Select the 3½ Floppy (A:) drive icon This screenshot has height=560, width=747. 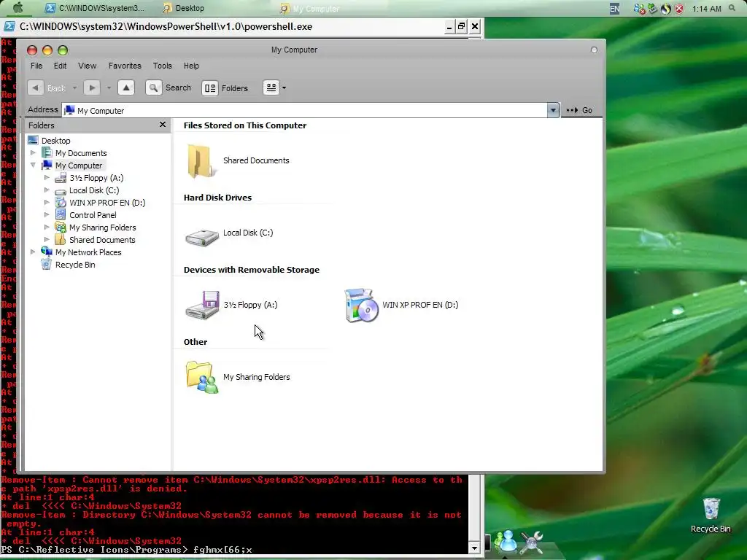pyautogui.click(x=203, y=305)
